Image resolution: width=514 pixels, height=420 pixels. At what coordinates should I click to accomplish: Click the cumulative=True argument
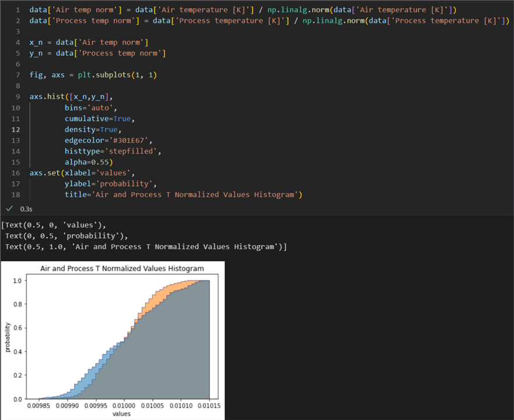pyautogui.click(x=99, y=118)
